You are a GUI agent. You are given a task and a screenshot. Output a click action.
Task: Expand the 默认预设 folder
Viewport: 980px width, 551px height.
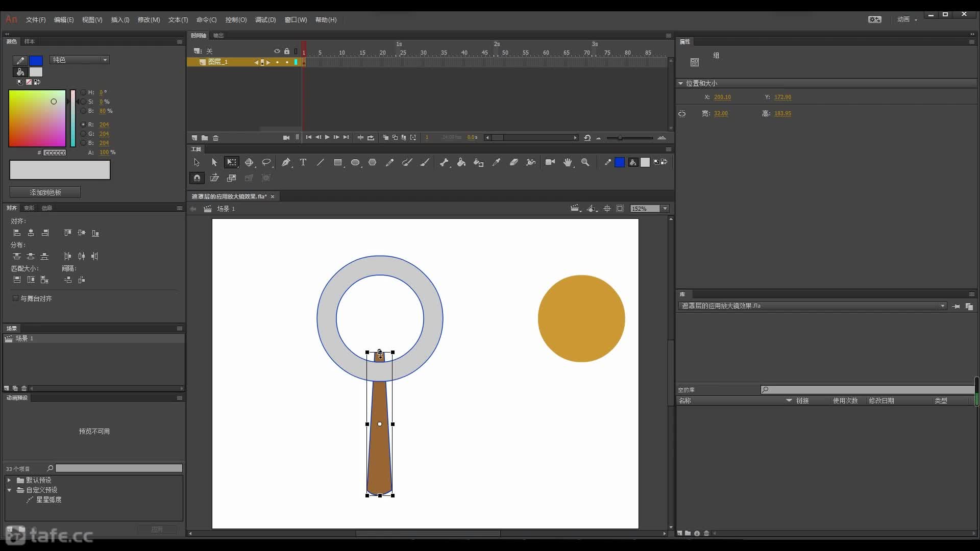9,480
